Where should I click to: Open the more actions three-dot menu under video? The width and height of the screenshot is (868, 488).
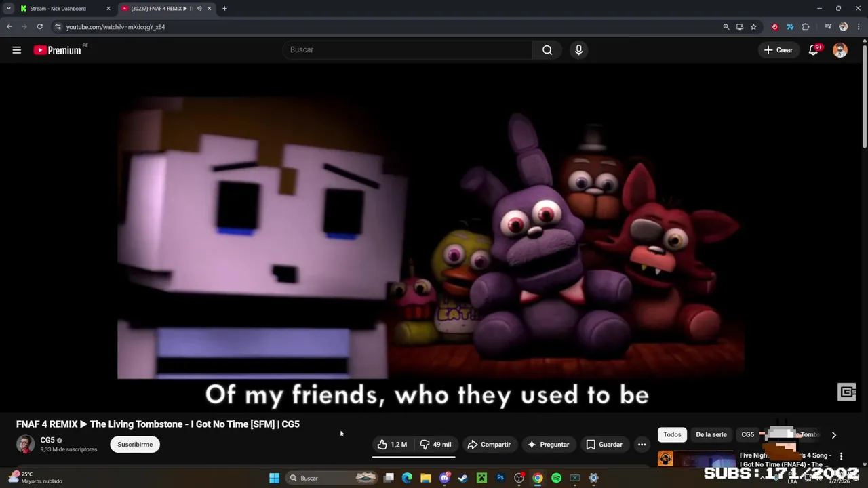[x=642, y=445]
